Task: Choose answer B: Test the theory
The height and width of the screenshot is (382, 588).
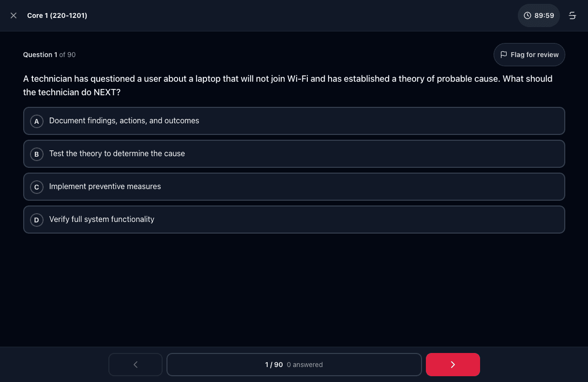Action: point(294,154)
